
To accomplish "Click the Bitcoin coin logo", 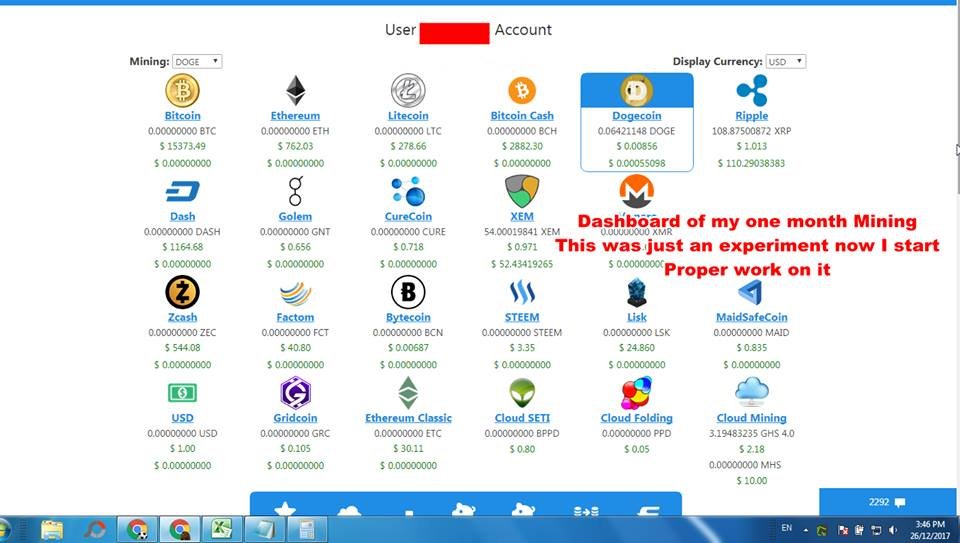I will (182, 91).
